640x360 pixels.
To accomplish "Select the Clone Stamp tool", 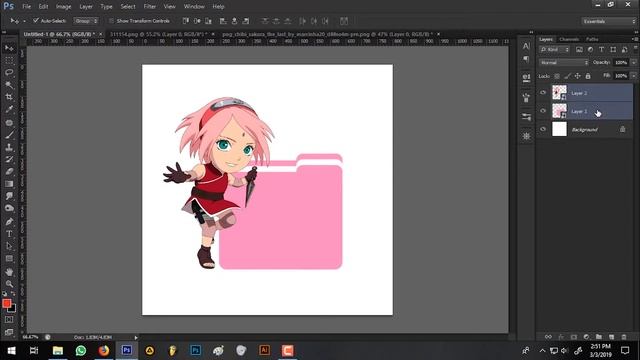I will (9, 147).
